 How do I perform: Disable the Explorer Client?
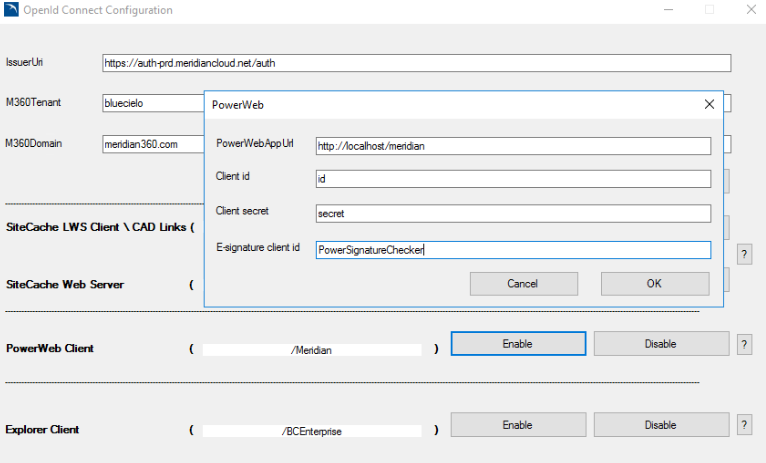pyautogui.click(x=661, y=425)
